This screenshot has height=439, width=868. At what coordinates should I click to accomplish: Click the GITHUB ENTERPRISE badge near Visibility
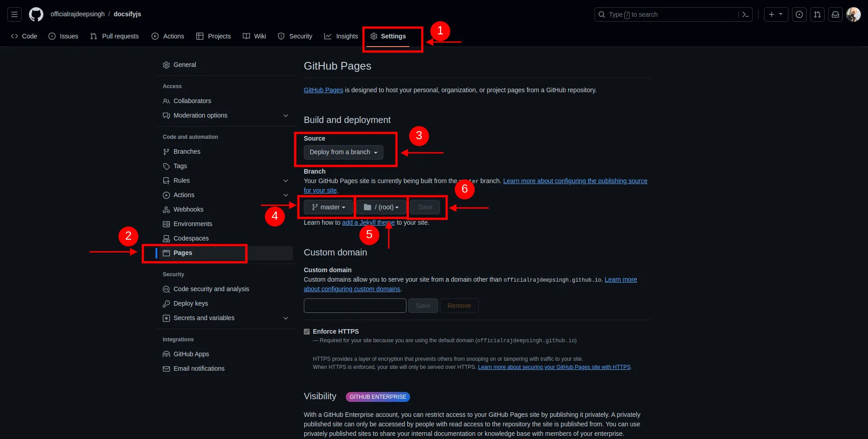[x=378, y=397]
